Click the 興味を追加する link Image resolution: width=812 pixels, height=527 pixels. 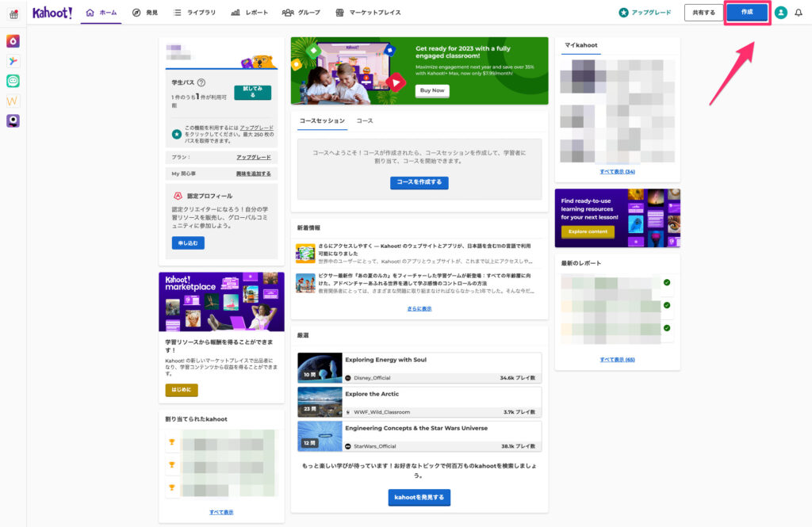coord(253,174)
